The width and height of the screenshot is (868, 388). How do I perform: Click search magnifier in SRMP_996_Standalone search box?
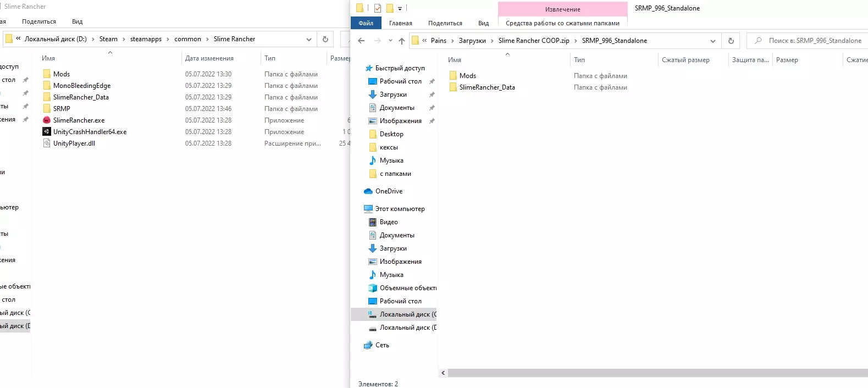click(759, 41)
